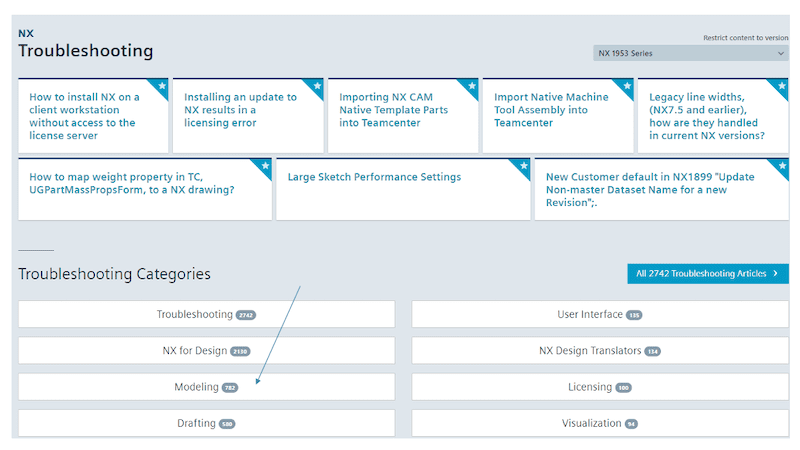Select the NX for Design category
Image resolution: width=800 pixels, height=450 pixels.
207,351
